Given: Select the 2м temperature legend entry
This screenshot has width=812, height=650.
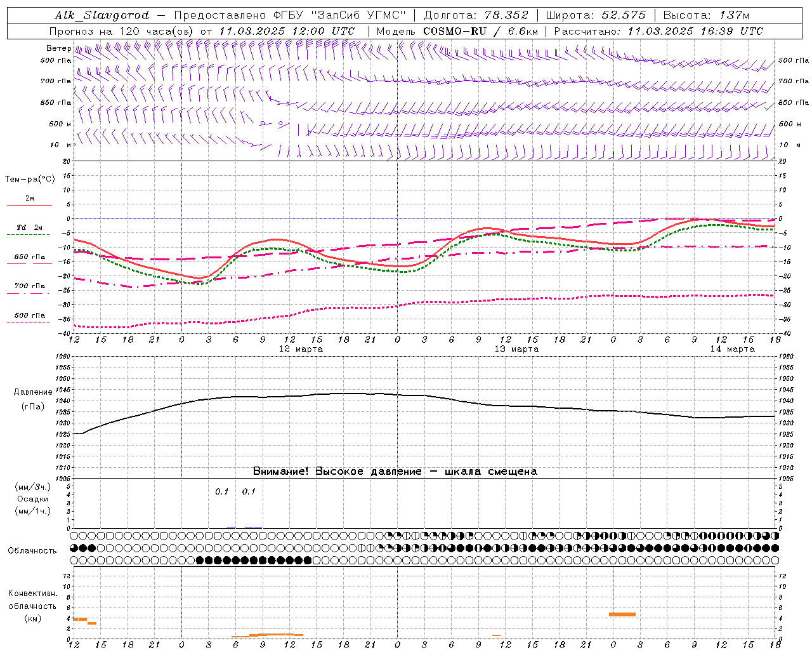Looking at the screenshot, I should (30, 198).
